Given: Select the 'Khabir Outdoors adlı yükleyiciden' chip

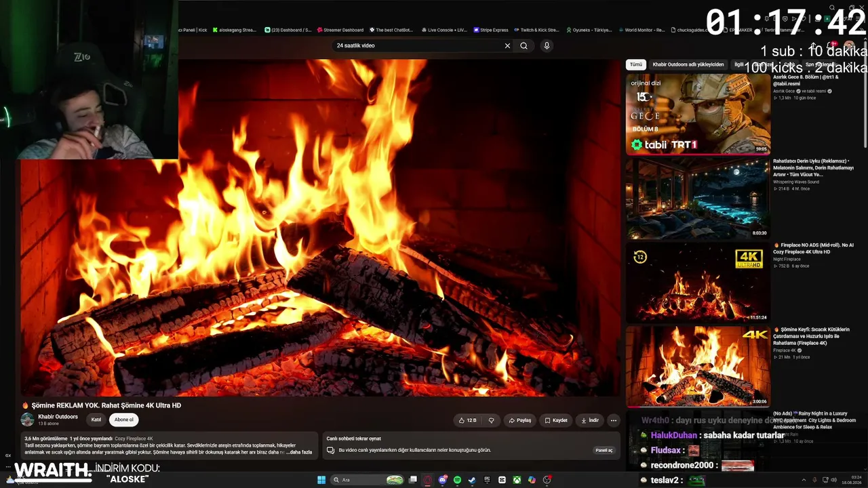Looking at the screenshot, I should 688,64.
